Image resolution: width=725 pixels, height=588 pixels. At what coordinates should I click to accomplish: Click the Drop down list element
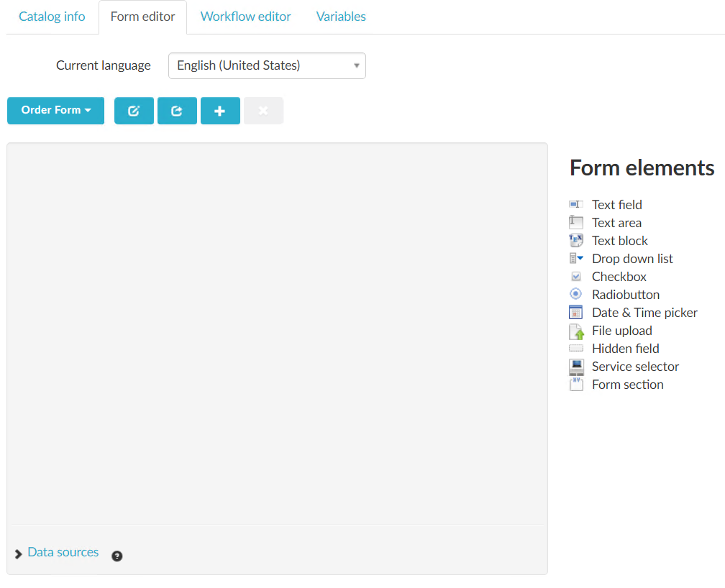coord(631,259)
